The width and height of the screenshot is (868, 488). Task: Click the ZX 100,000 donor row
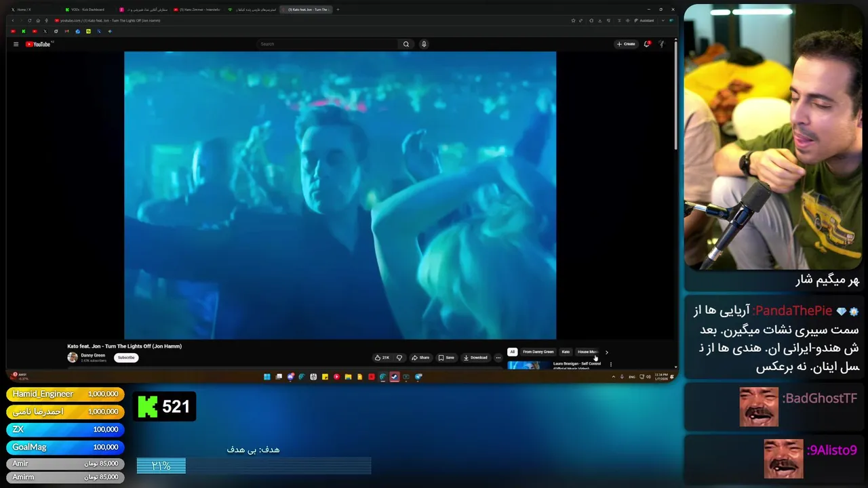pyautogui.click(x=65, y=429)
